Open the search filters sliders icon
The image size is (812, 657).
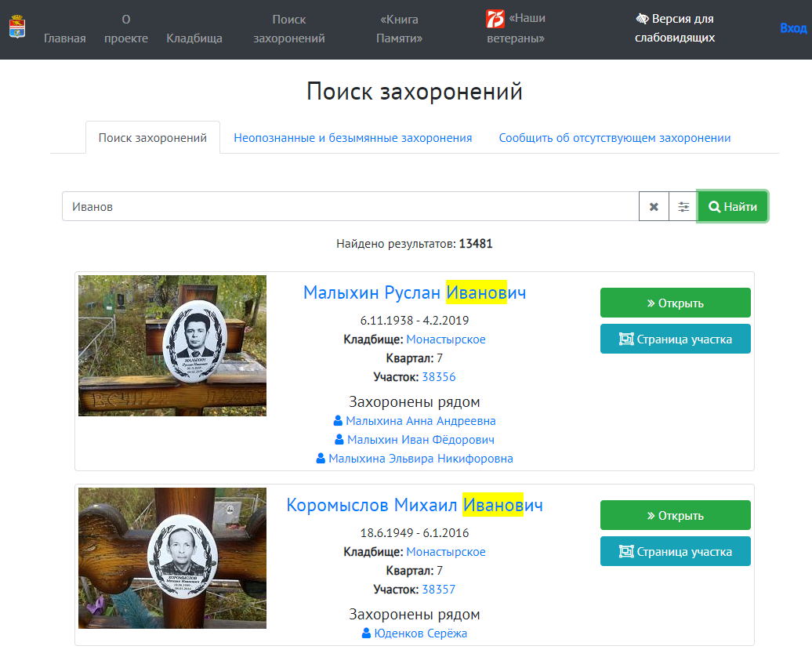(683, 206)
